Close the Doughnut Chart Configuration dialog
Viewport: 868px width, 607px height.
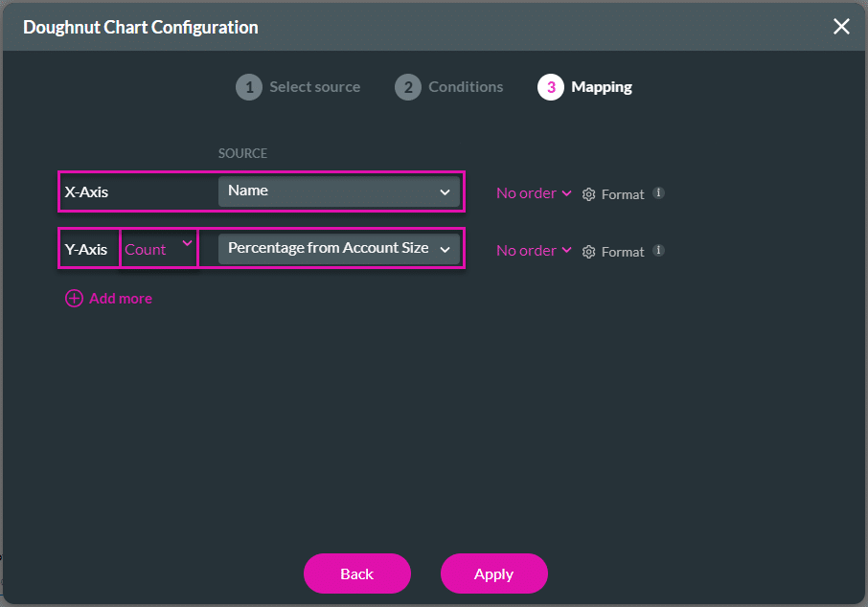[x=841, y=27]
